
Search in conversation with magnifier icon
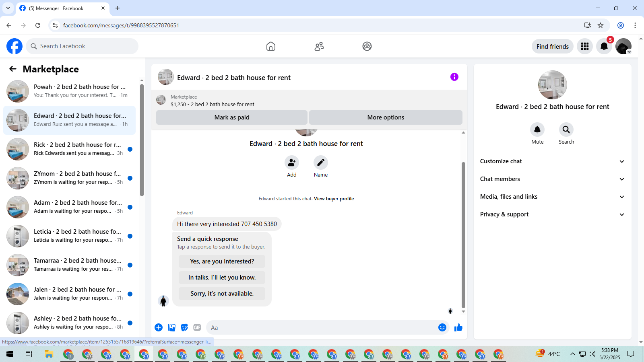[x=566, y=130]
